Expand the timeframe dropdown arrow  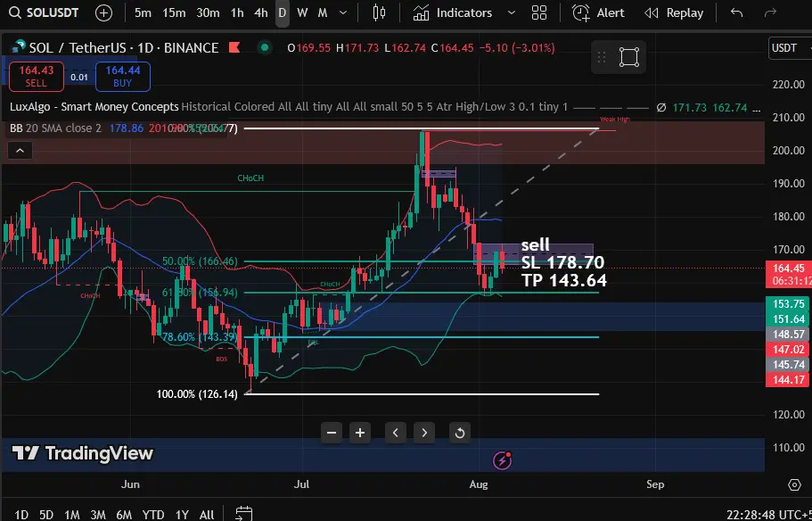click(x=343, y=13)
